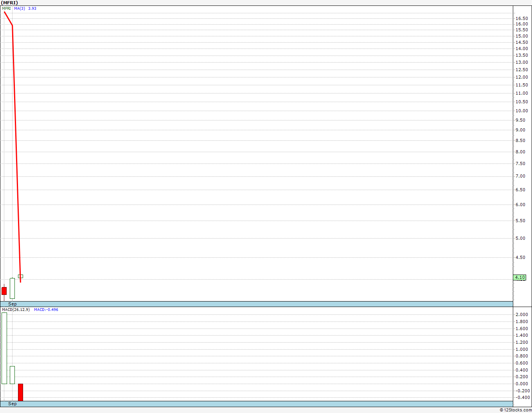Select the green MFRI legend label

click(6, 8)
